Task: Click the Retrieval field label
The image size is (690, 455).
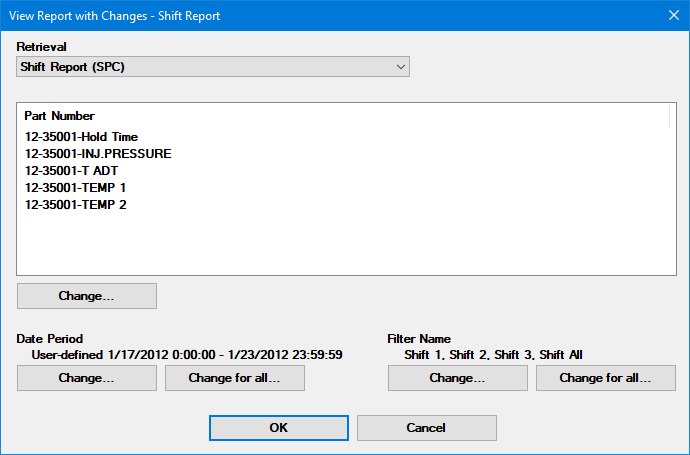Action: tap(42, 46)
